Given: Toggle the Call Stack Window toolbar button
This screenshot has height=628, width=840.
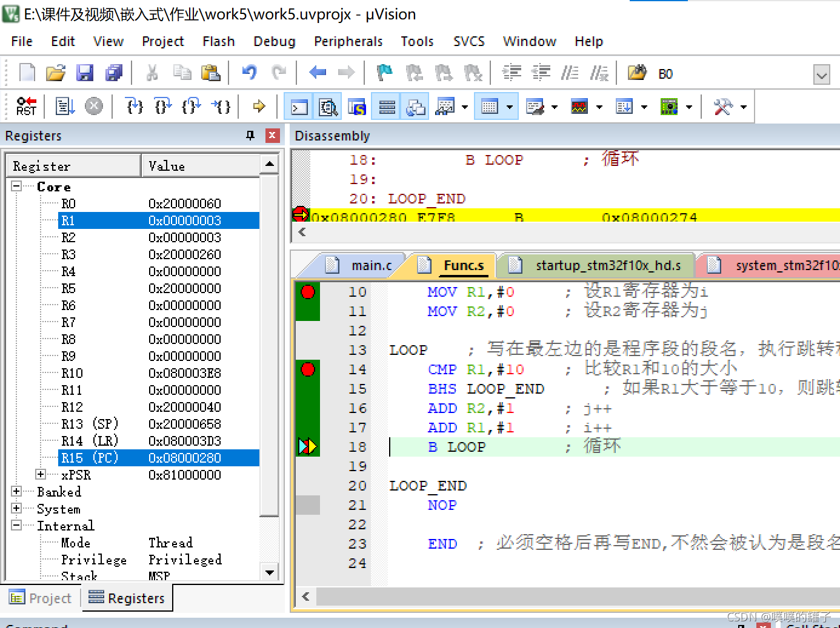Looking at the screenshot, I should pyautogui.click(x=416, y=107).
